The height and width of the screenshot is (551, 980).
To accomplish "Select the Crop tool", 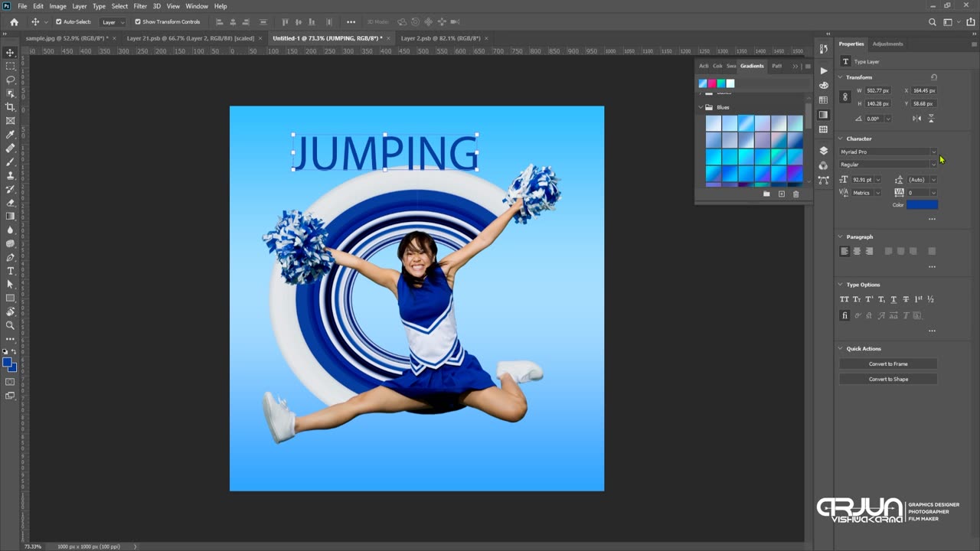I will click(x=10, y=107).
